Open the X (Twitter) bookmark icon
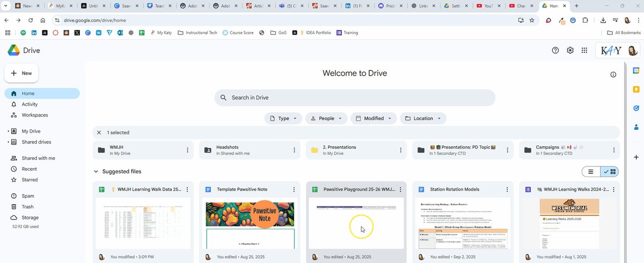Viewport: 644px width, 263px height. tap(77, 33)
